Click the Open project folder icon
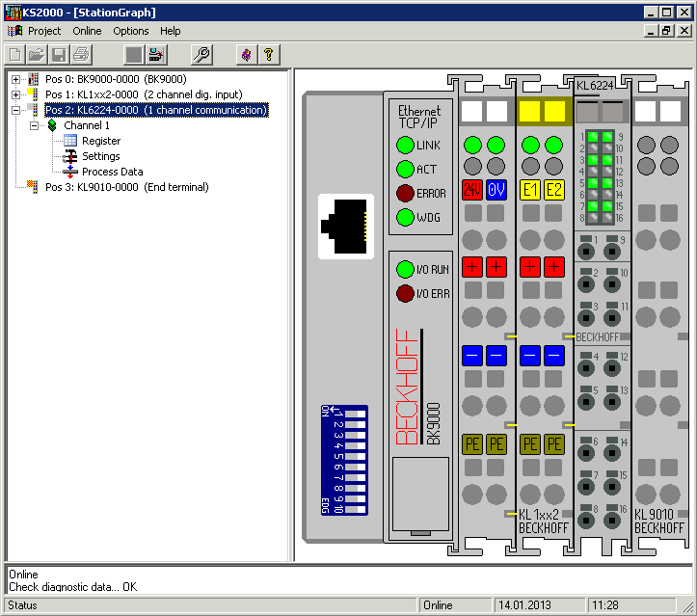The height and width of the screenshot is (616, 697). [37, 55]
